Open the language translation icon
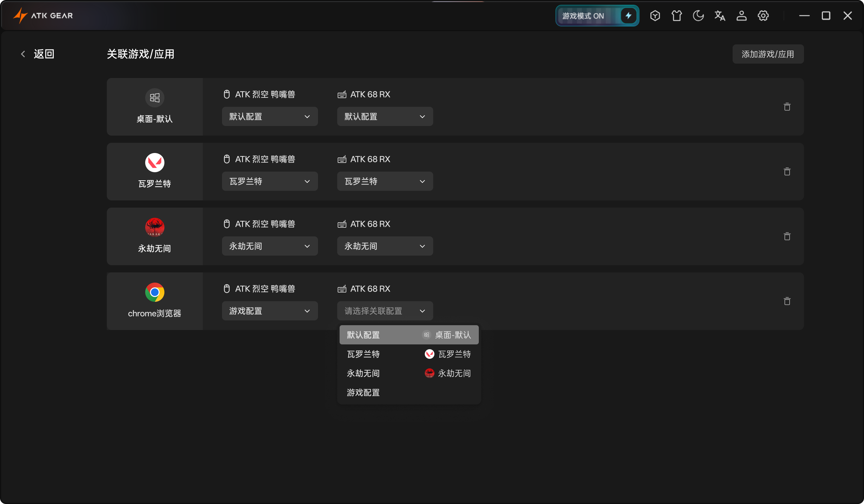 [x=720, y=16]
